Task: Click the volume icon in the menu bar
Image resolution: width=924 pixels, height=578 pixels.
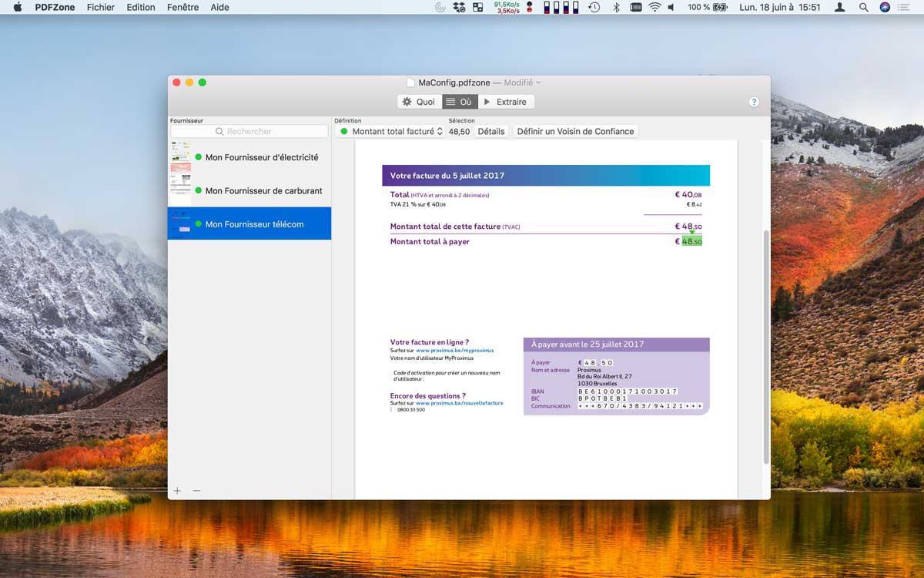Action: pyautogui.click(x=671, y=7)
